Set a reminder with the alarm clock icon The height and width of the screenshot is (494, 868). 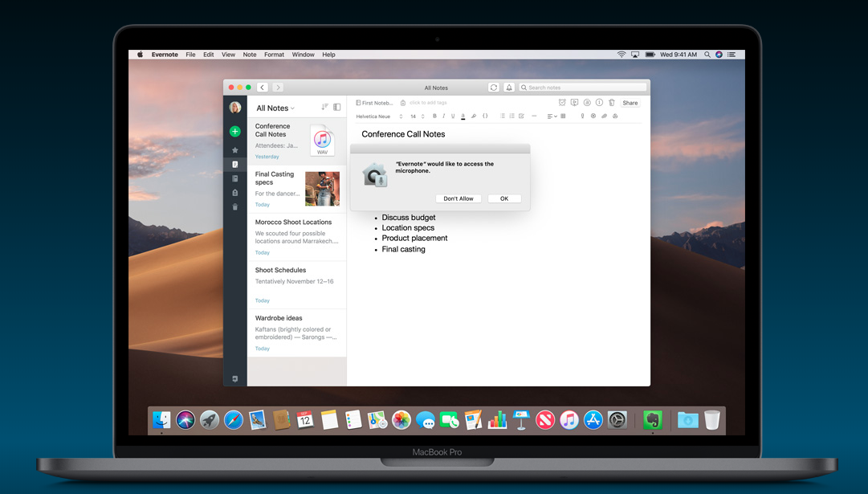(562, 103)
